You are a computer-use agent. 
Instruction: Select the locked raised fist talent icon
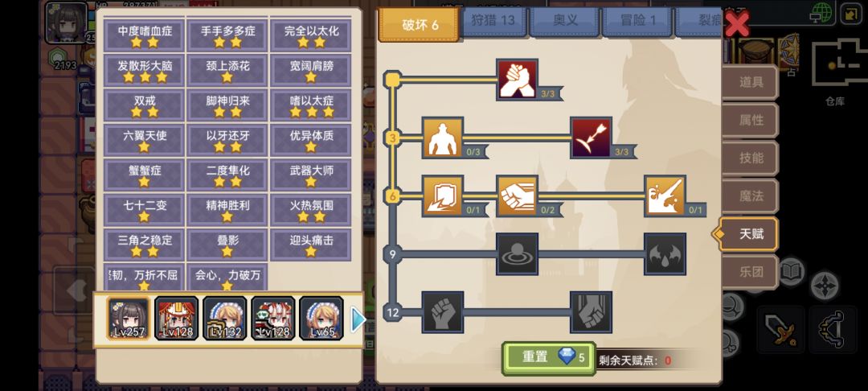click(443, 312)
